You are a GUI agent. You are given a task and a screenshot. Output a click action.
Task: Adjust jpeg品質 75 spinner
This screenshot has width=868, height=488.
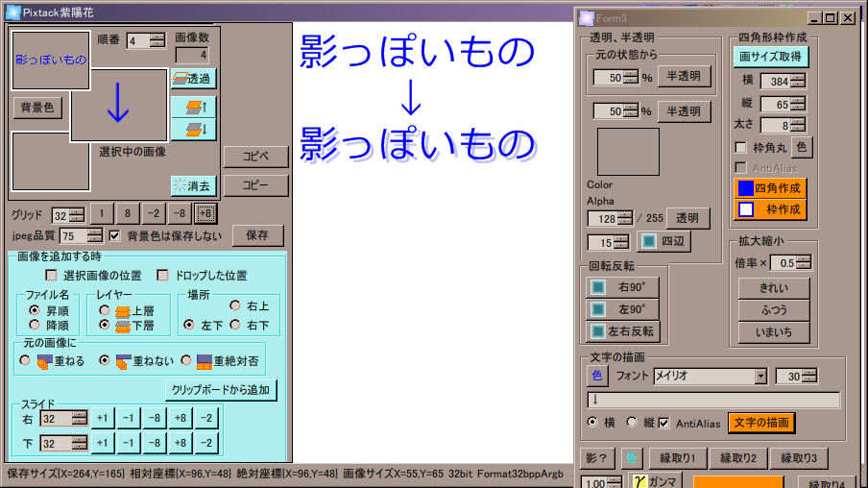95,236
